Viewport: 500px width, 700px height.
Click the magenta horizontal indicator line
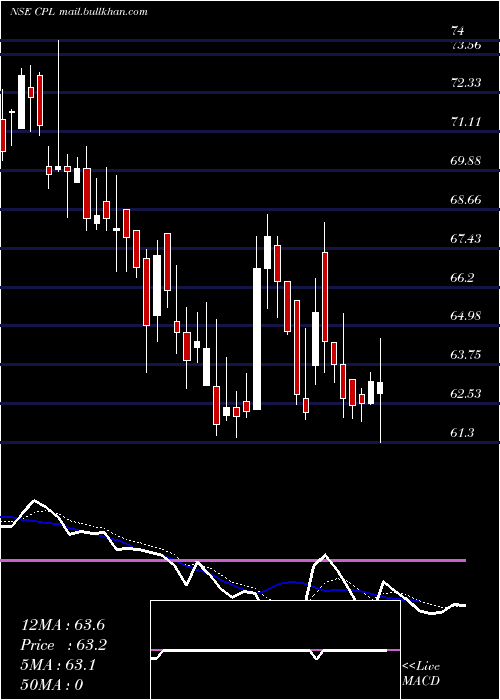pos(233,560)
